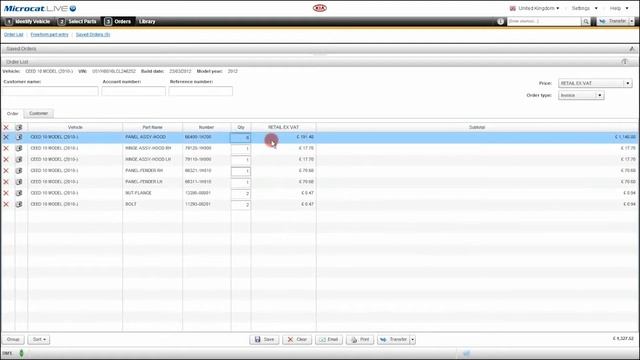Open details icon for BOLT row

tap(19, 204)
